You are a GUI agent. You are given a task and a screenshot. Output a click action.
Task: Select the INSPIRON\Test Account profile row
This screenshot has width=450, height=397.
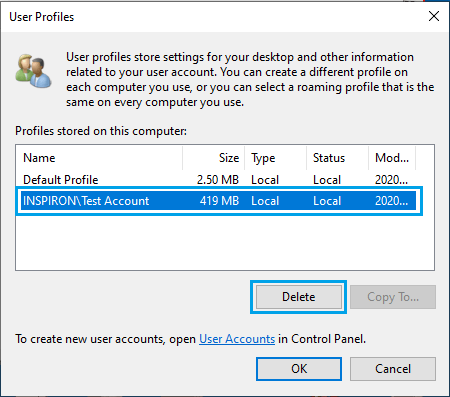(219, 201)
